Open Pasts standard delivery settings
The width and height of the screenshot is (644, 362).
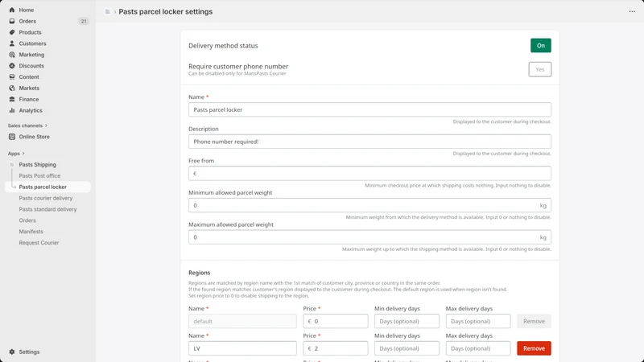[47, 209]
